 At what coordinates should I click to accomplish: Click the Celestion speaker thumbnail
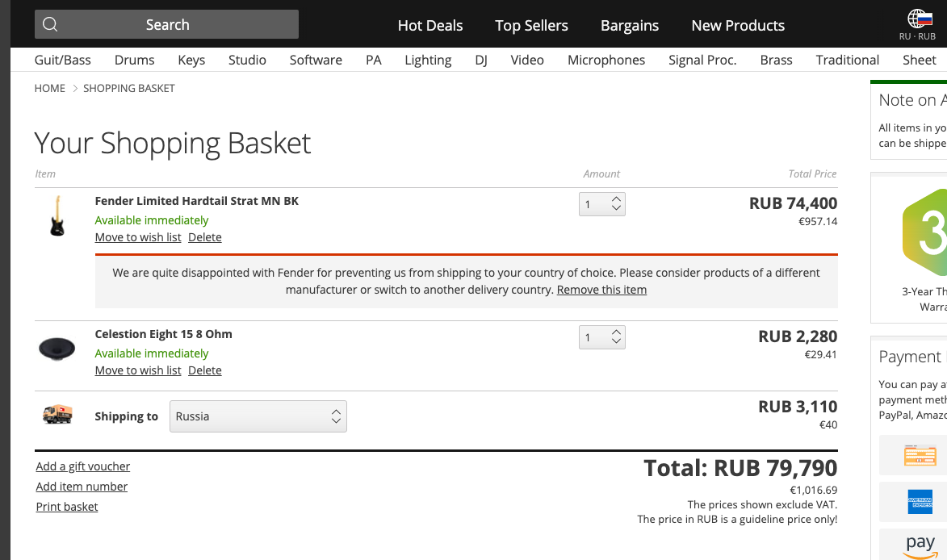coord(57,349)
